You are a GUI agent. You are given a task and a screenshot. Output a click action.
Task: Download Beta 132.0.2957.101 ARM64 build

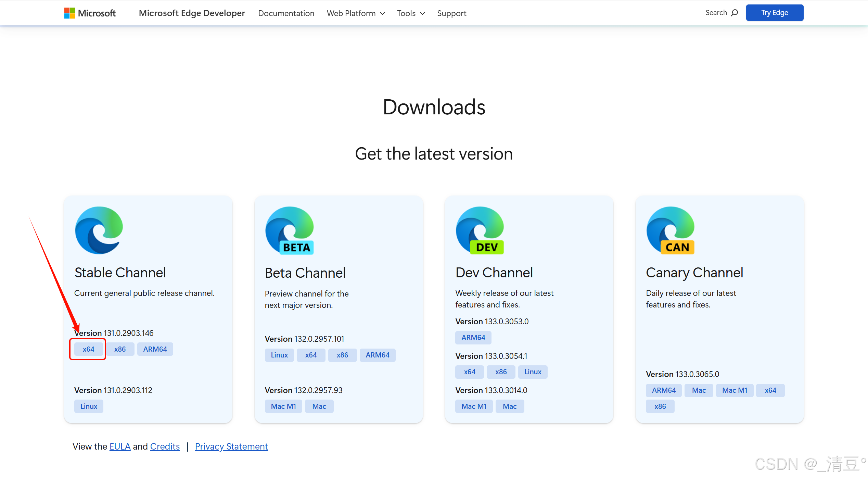click(378, 355)
